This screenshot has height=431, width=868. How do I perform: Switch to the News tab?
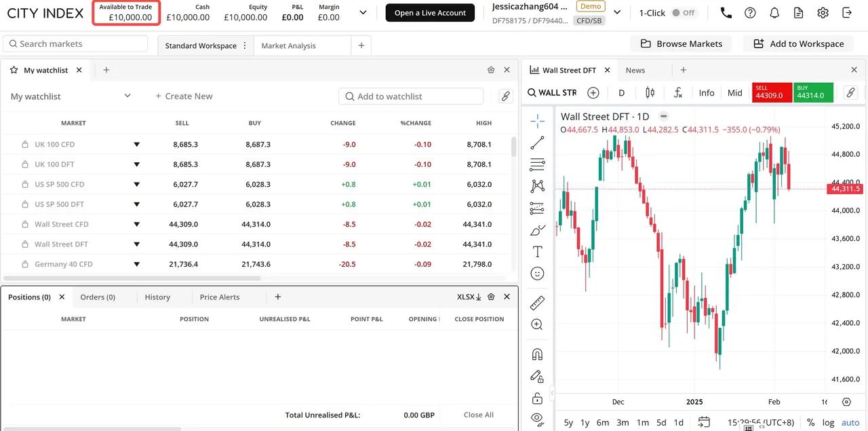click(635, 70)
